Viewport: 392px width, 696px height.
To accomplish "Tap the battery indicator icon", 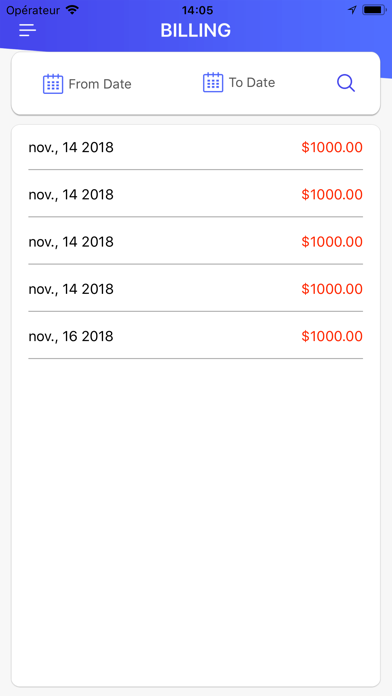I will point(374,10).
